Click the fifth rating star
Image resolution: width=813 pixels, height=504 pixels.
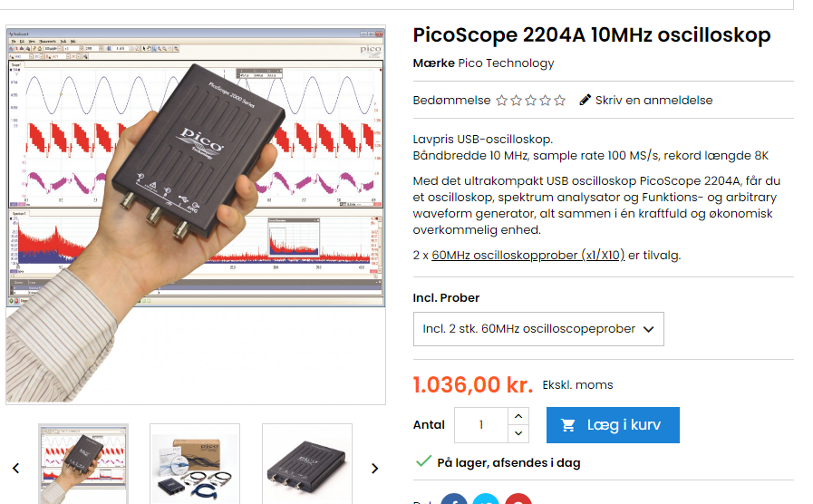click(x=559, y=100)
